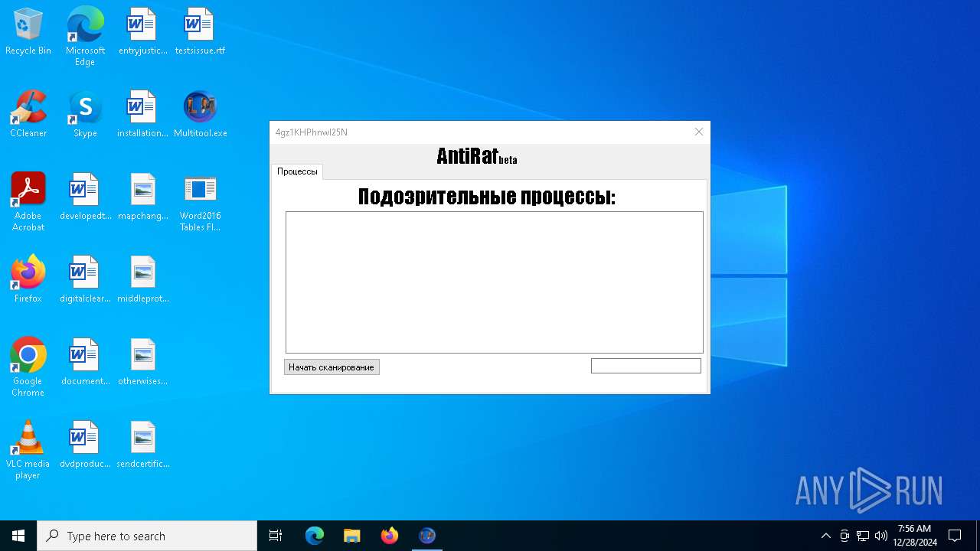Select Word2016 Tables file icon
Image resolution: width=980 pixels, height=551 pixels.
[x=200, y=202]
